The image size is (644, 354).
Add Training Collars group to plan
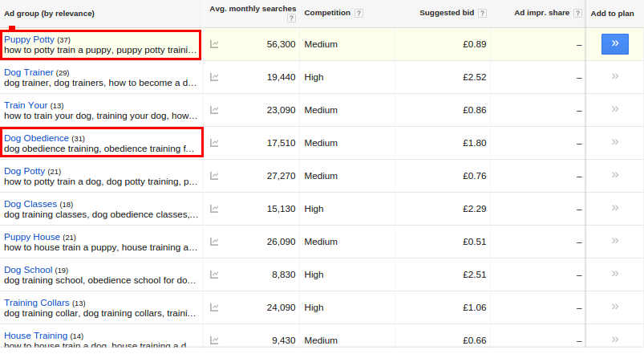point(615,307)
